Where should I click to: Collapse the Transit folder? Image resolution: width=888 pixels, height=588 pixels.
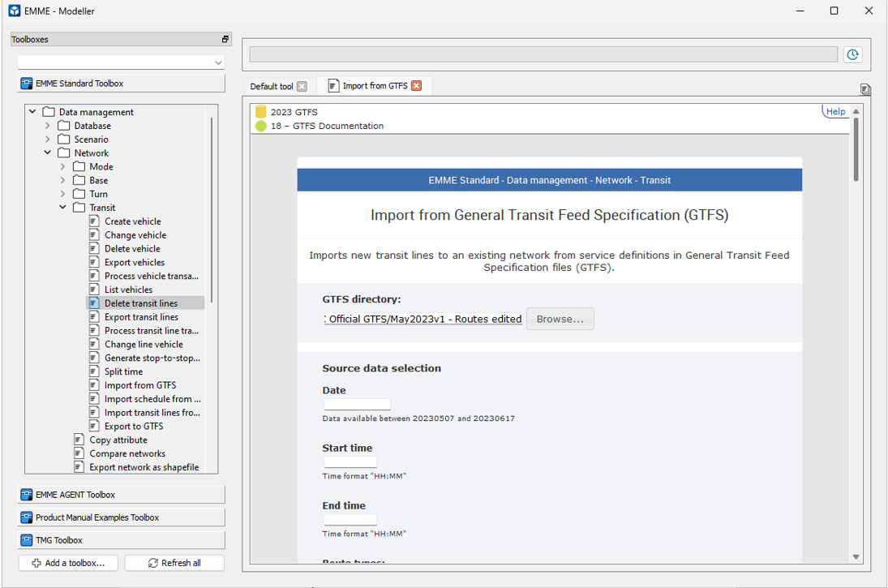pos(63,208)
